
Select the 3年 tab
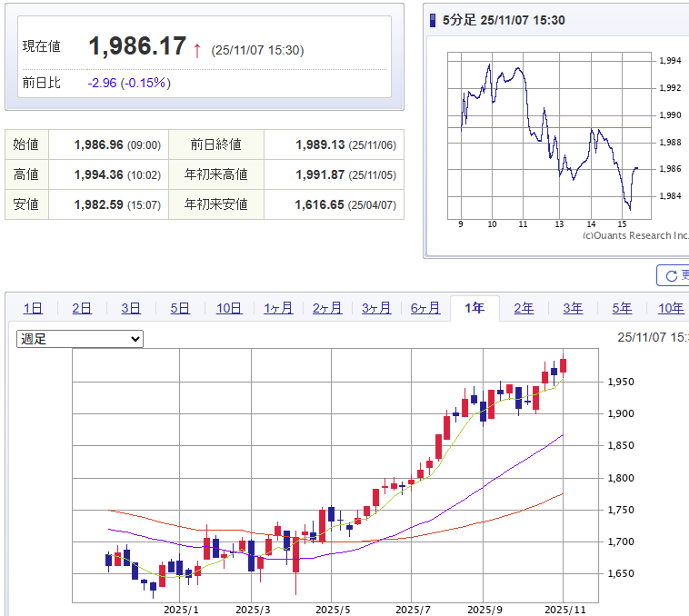[573, 308]
